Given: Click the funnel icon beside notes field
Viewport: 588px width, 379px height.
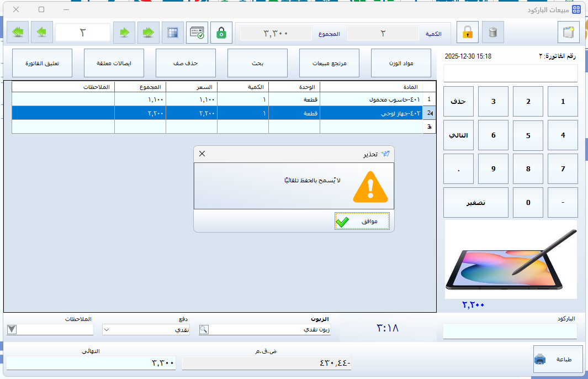Looking at the screenshot, I should tap(12, 329).
